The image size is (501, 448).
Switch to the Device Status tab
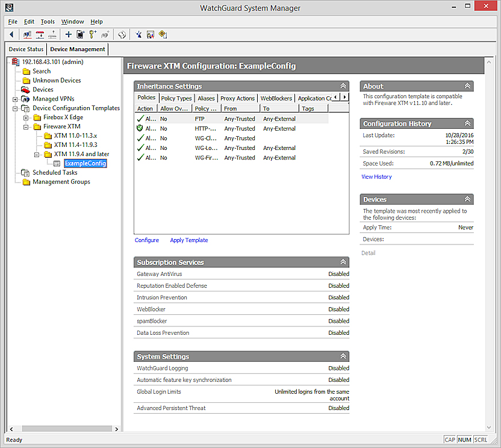[x=26, y=49]
